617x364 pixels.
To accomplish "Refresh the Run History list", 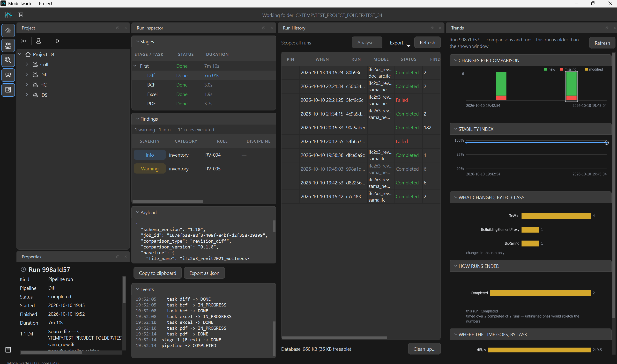I will point(427,43).
